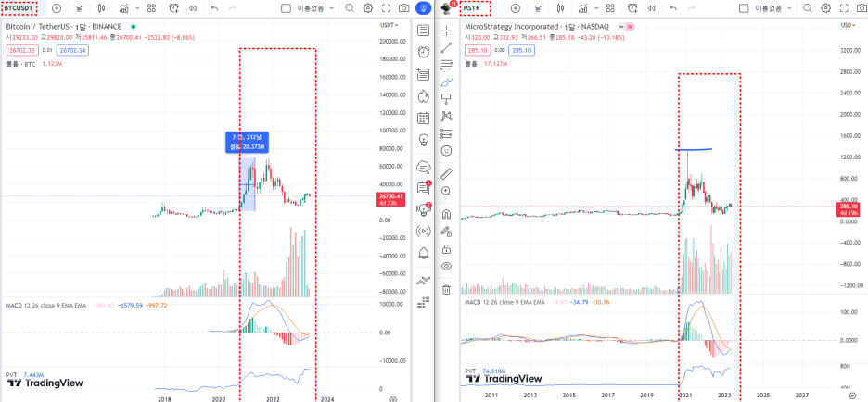Select the brush drawing tool
The image size is (868, 402).
446,82
